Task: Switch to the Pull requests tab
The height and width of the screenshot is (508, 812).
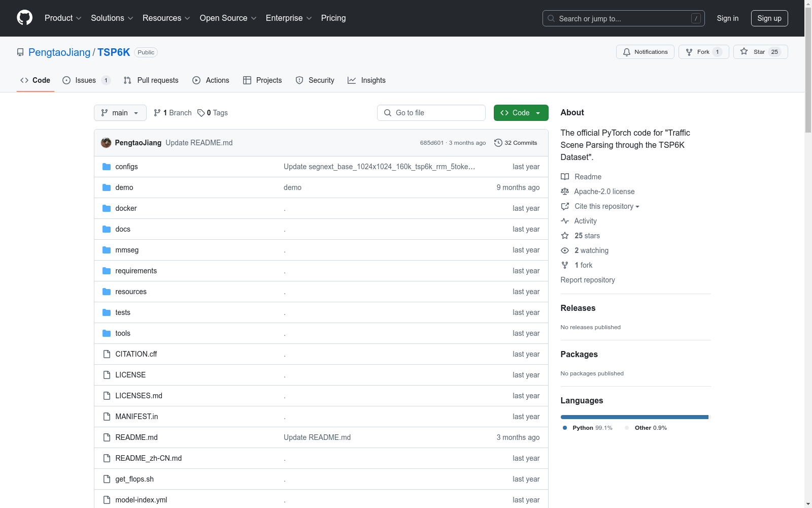Action: tap(151, 80)
